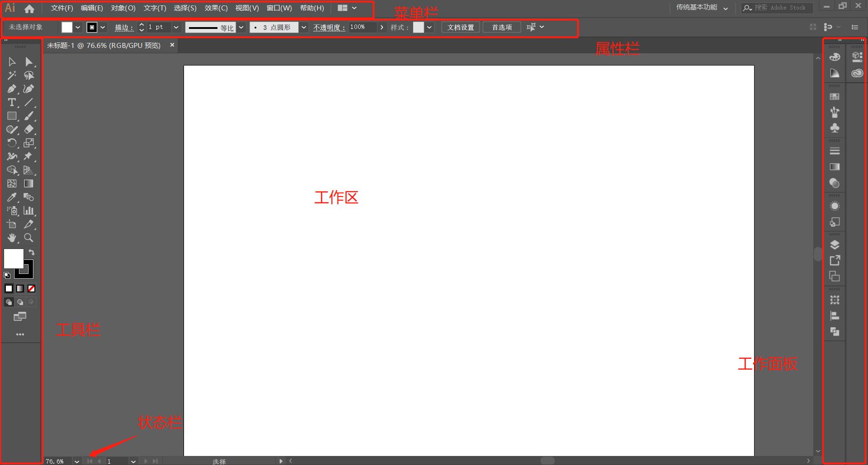This screenshot has width=868, height=465.
Task: Click the 搜索 Adobe Stock search field
Action: click(x=777, y=8)
